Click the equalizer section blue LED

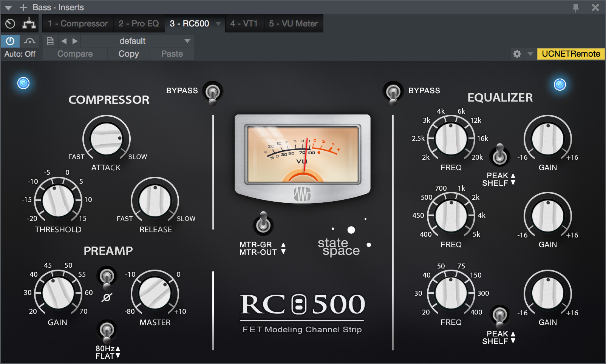[560, 85]
